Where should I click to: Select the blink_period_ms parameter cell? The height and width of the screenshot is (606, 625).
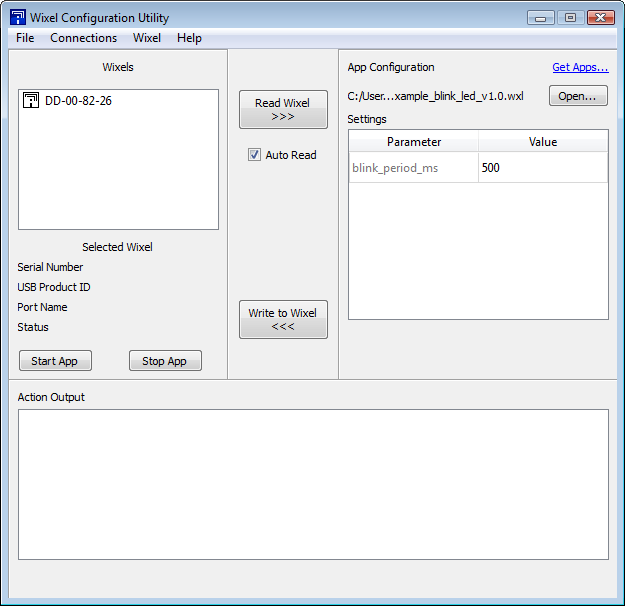click(414, 168)
